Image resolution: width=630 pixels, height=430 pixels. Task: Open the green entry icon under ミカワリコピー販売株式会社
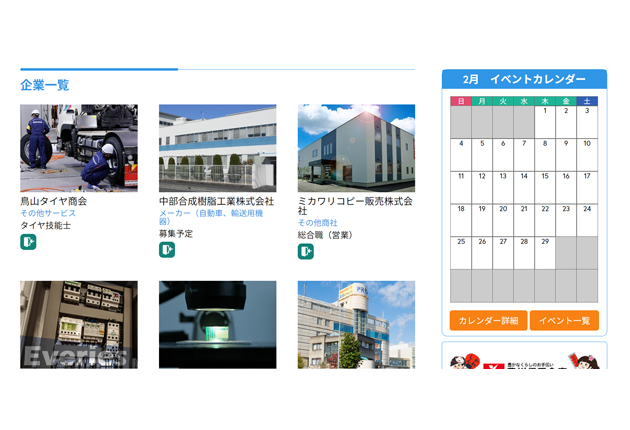tap(305, 252)
